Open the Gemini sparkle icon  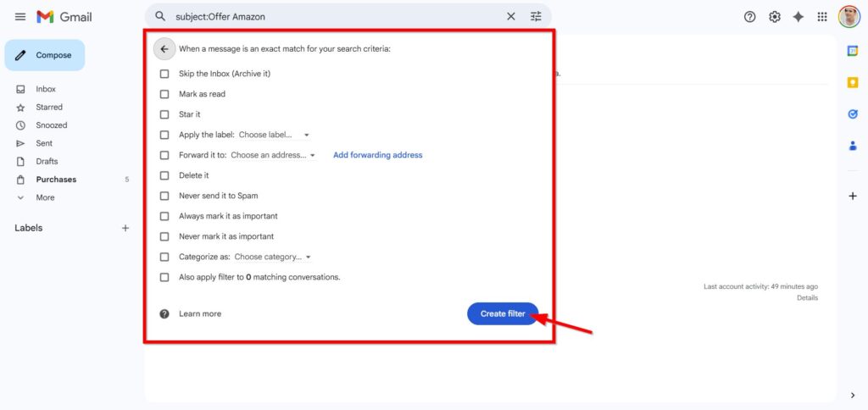point(798,17)
